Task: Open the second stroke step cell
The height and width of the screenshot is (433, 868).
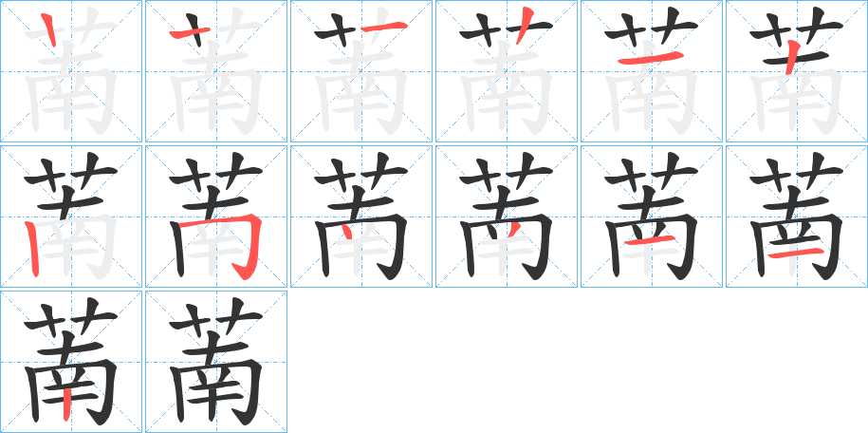Action: [x=216, y=71]
